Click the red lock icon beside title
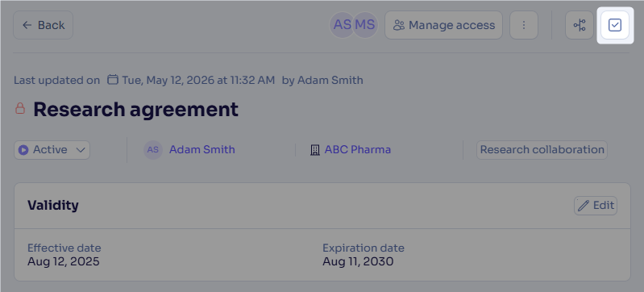The height and width of the screenshot is (292, 644). (20, 109)
